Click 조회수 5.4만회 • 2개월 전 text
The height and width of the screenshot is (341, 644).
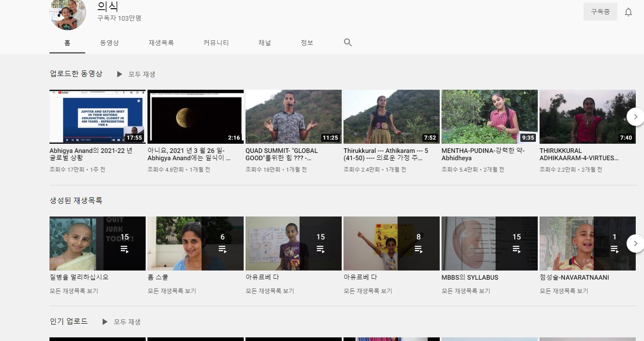click(x=473, y=169)
